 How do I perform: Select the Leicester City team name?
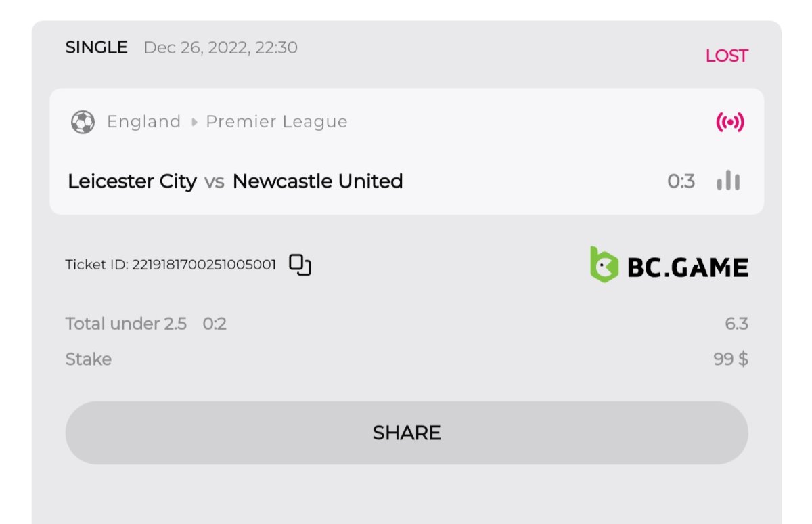click(x=132, y=181)
